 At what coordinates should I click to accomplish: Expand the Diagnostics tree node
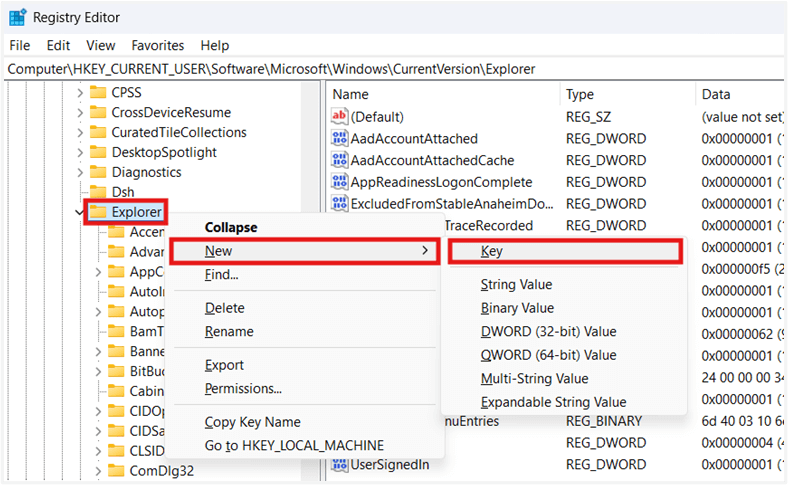[x=80, y=173]
